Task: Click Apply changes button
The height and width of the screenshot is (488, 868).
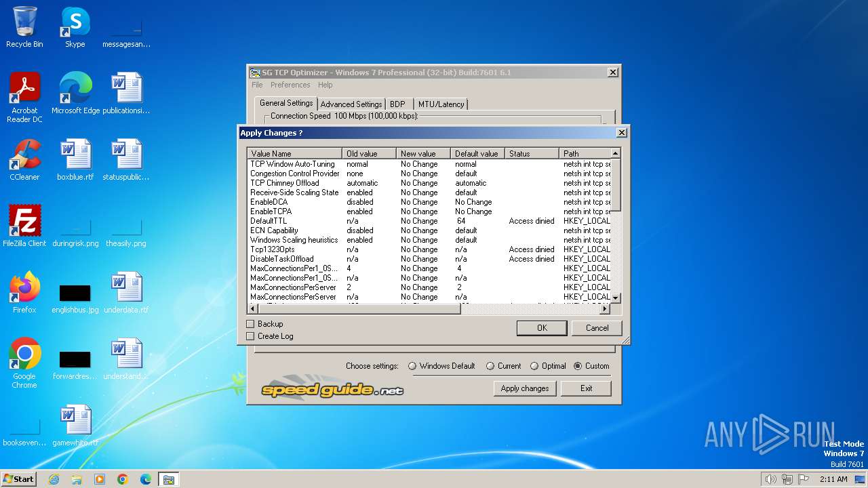Action: (x=525, y=388)
